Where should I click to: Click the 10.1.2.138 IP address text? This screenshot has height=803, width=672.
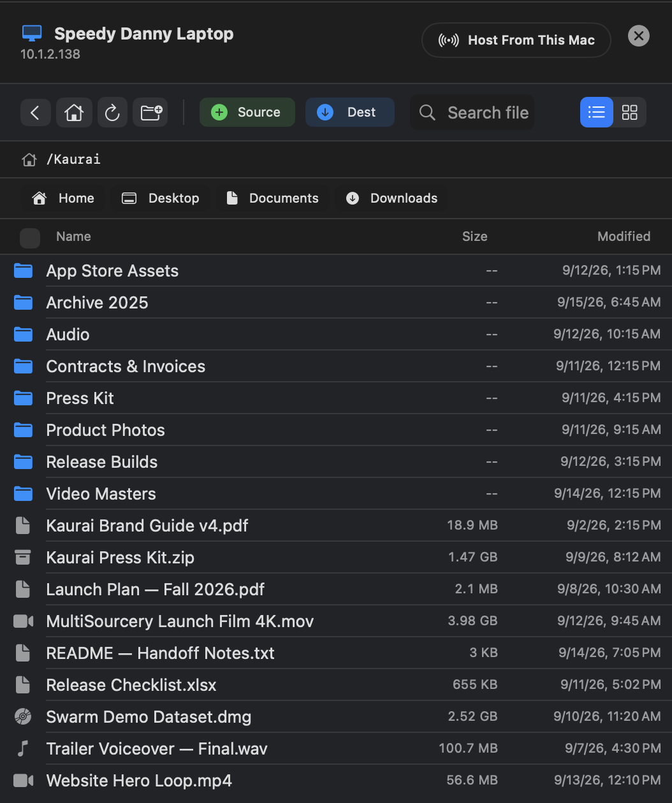pos(50,54)
